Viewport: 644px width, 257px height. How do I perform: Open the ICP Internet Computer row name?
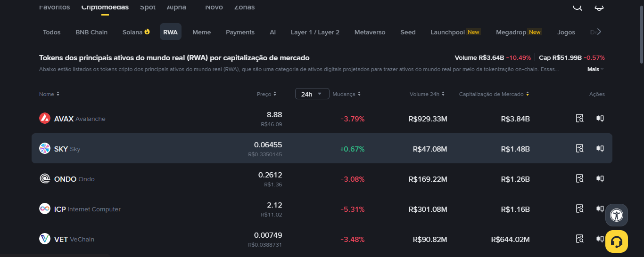coord(87,209)
